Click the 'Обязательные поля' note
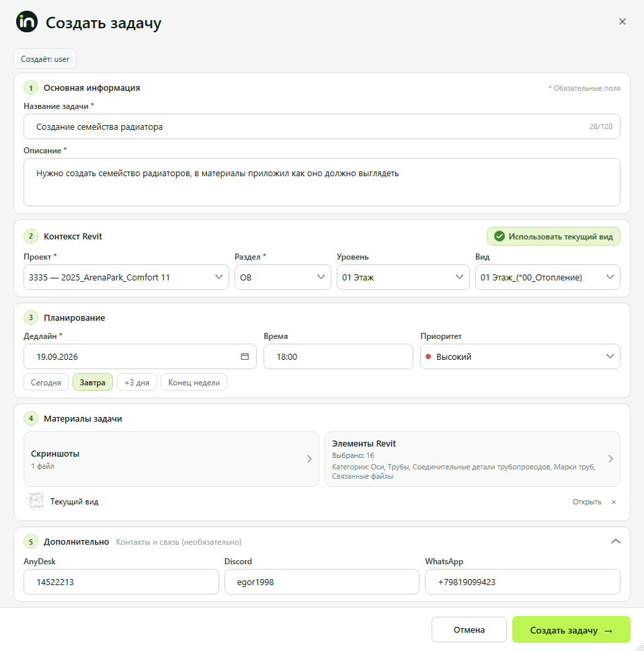 tap(584, 88)
